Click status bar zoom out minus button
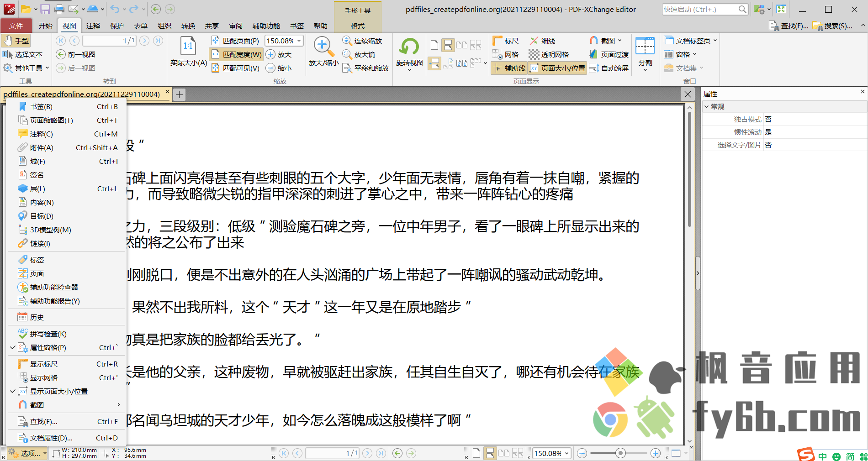Screen dimensions: 868x461 582,453
